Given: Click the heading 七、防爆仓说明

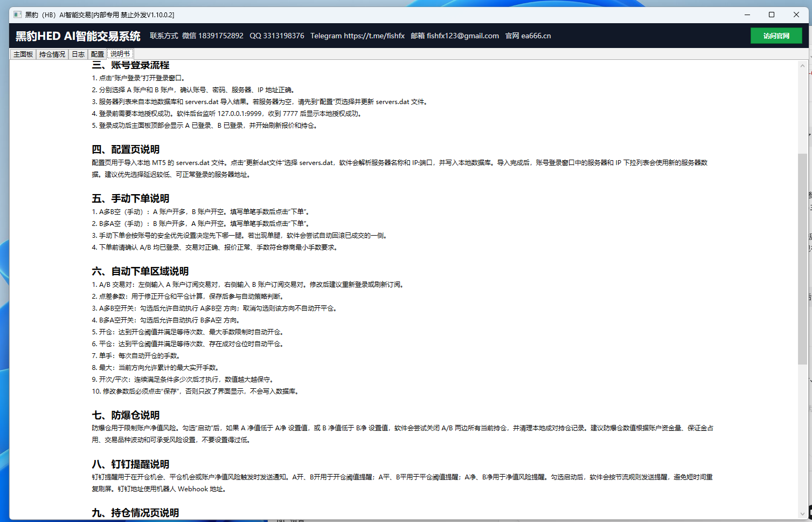Looking at the screenshot, I should point(126,415).
